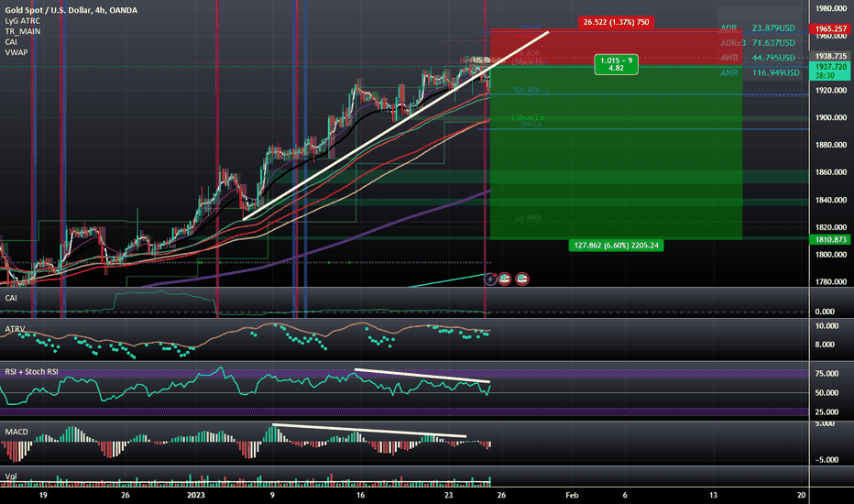Click the RSI + Stoch RSI pane title
This screenshot has height=504, width=854.
coord(31,372)
